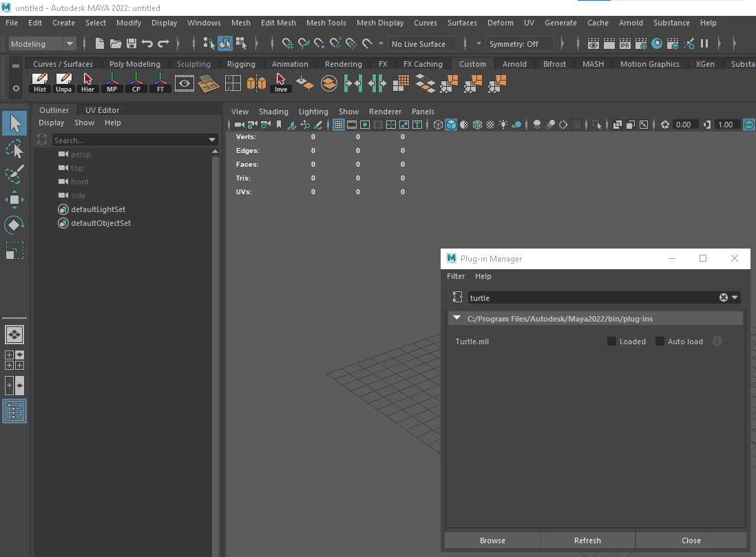Viewport: 756px width, 557px height.
Task: Click the Render Settings icon
Action: tap(642, 44)
